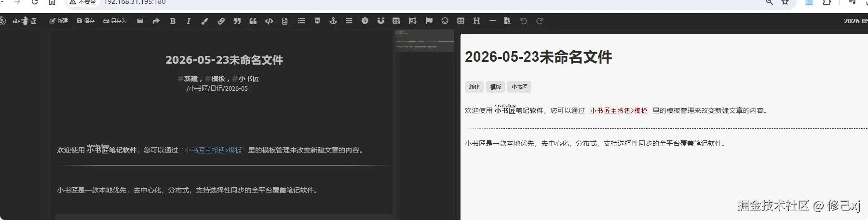Click the preview heading 2026-05-23未命名文件
The width and height of the screenshot is (868, 220).
pos(538,57)
